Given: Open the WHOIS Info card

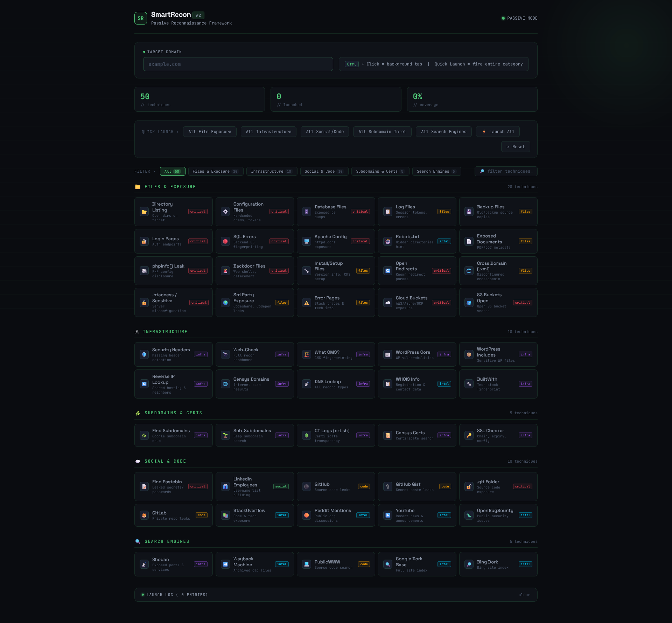Looking at the screenshot, I should 417,384.
